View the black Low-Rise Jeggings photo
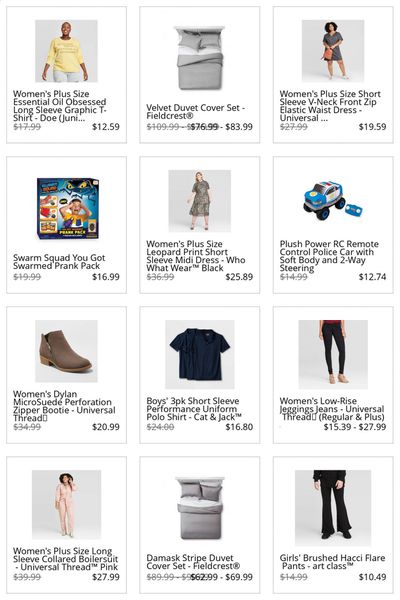 [x=333, y=354]
